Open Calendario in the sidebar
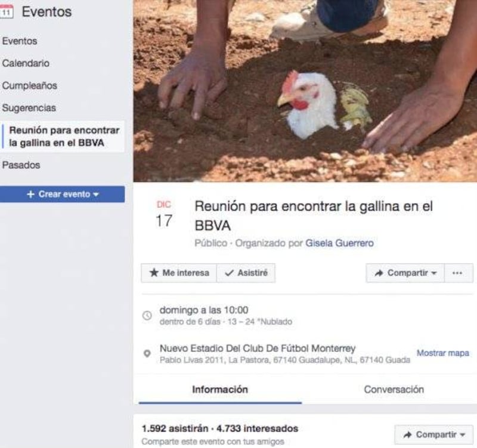The image size is (477, 448). tap(26, 63)
